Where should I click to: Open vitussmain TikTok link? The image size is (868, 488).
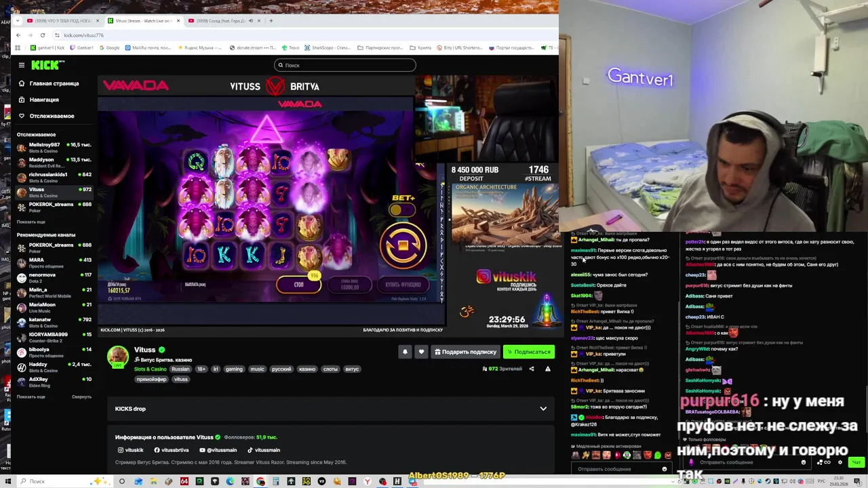tap(264, 450)
